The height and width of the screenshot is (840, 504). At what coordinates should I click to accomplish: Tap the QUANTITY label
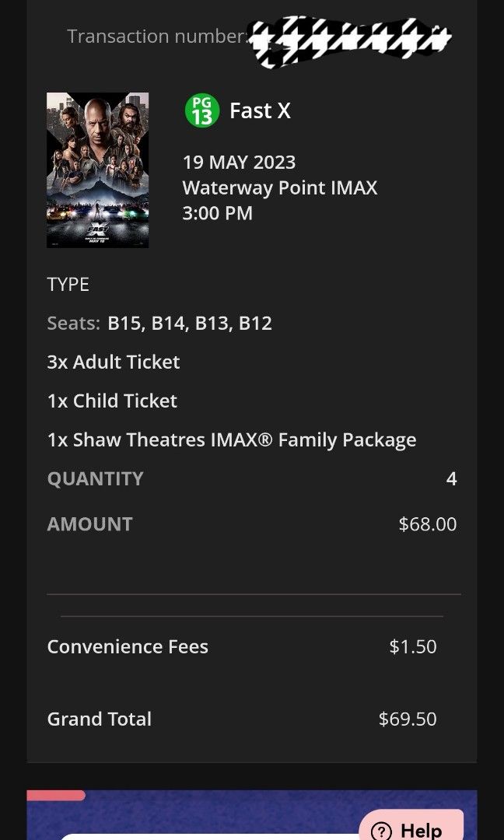[95, 478]
